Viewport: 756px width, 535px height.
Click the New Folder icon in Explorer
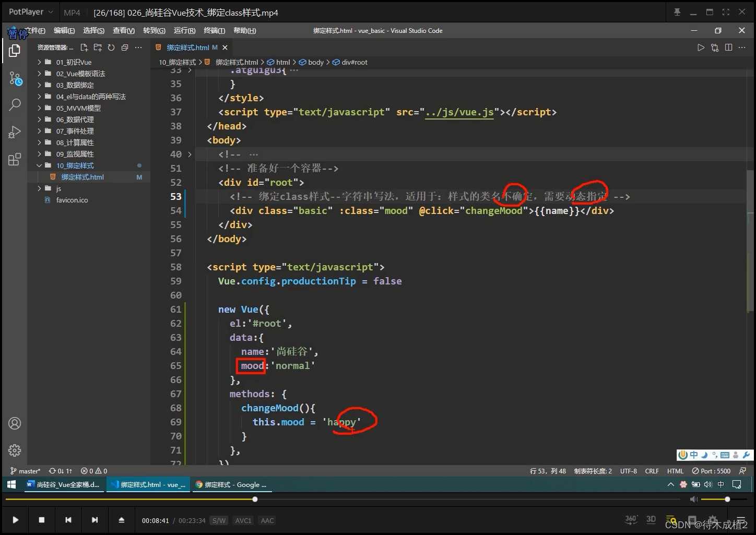pyautogui.click(x=98, y=47)
